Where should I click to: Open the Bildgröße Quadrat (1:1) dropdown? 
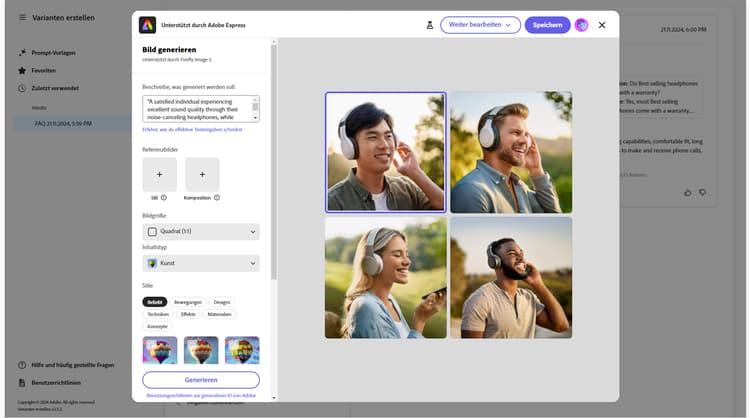pos(201,232)
